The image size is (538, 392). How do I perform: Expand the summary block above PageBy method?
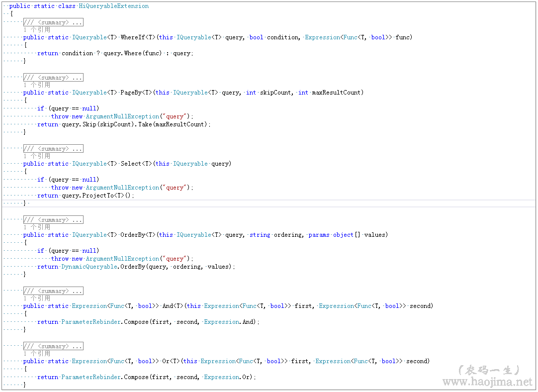pyautogui.click(x=53, y=78)
